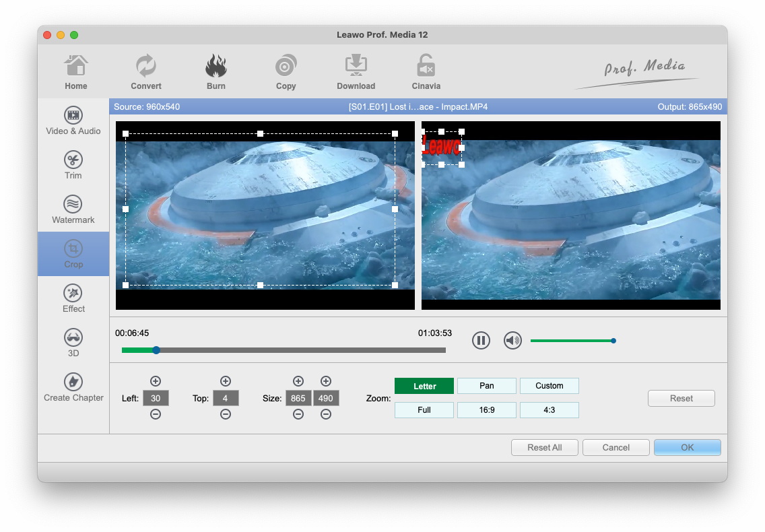Mute the preview audio
This screenshot has width=765, height=532.
coord(512,341)
